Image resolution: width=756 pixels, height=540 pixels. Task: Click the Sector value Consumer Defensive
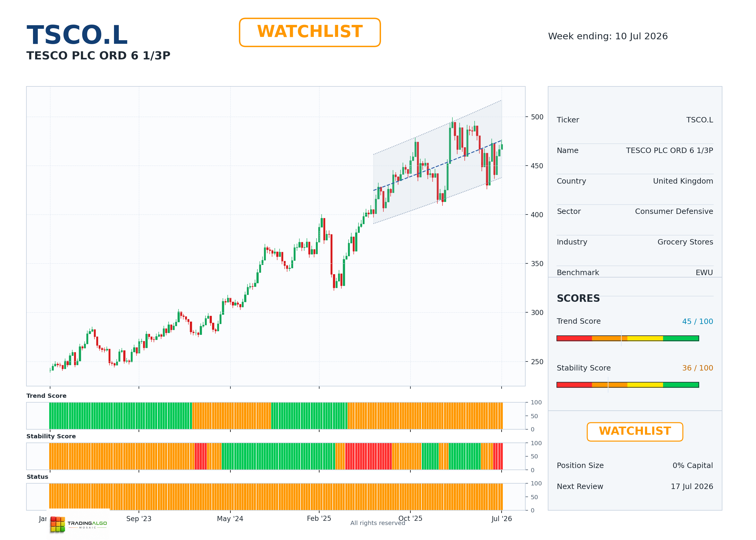(674, 211)
